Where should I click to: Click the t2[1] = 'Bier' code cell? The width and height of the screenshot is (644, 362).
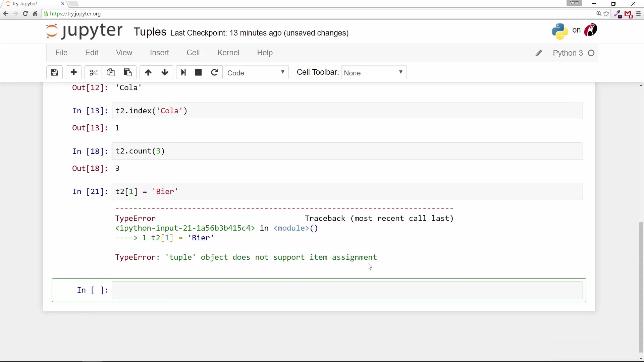click(x=347, y=191)
